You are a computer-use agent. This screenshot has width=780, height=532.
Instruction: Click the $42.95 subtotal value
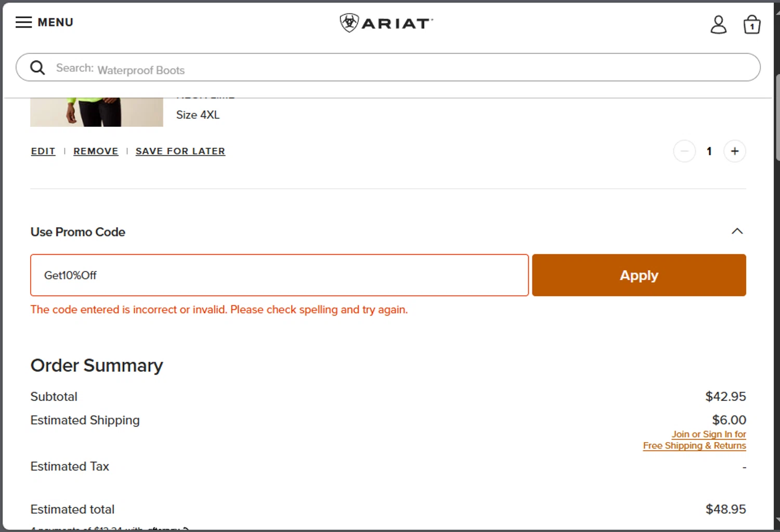pyautogui.click(x=725, y=397)
